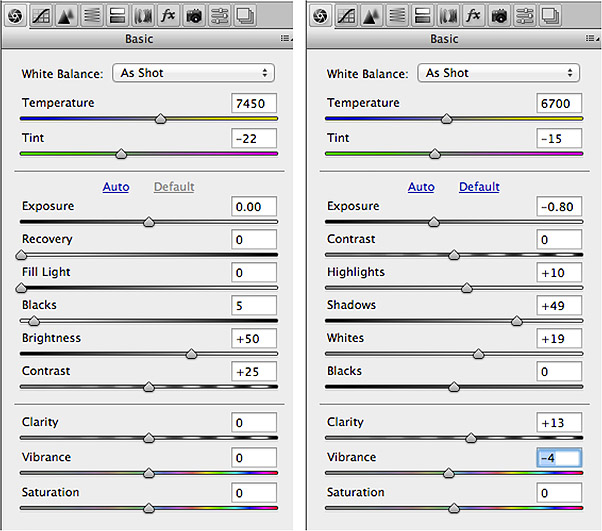
Task: Click the Auto link in left panel
Action: tap(116, 187)
